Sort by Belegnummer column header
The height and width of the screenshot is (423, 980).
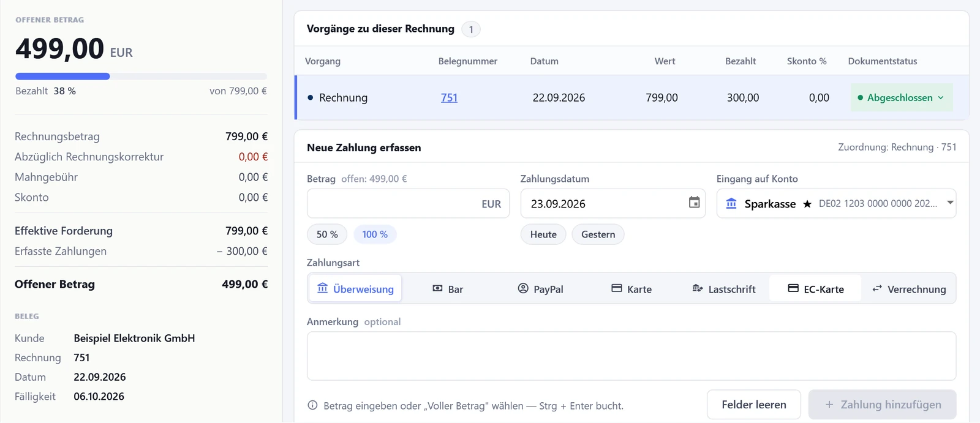click(468, 61)
